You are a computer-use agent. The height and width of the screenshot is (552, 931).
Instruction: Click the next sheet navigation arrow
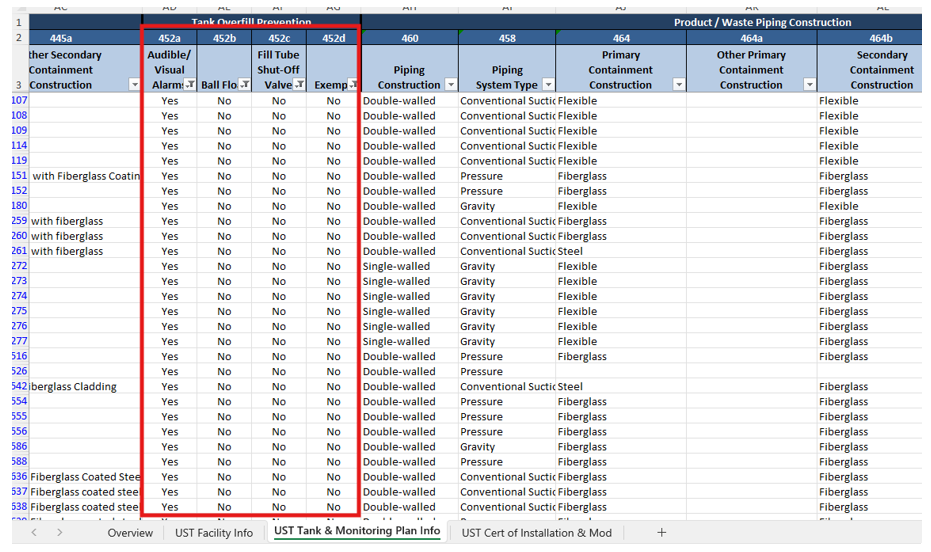[59, 532]
